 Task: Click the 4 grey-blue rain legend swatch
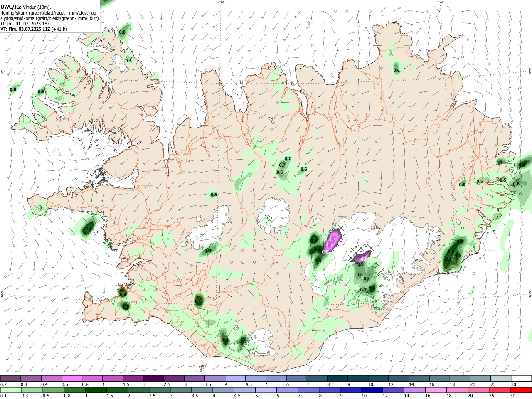click(x=223, y=390)
